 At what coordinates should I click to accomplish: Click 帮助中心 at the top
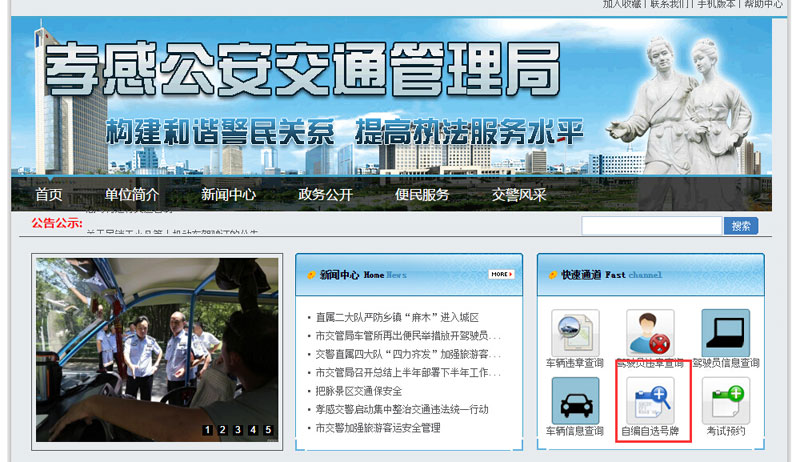point(763,4)
